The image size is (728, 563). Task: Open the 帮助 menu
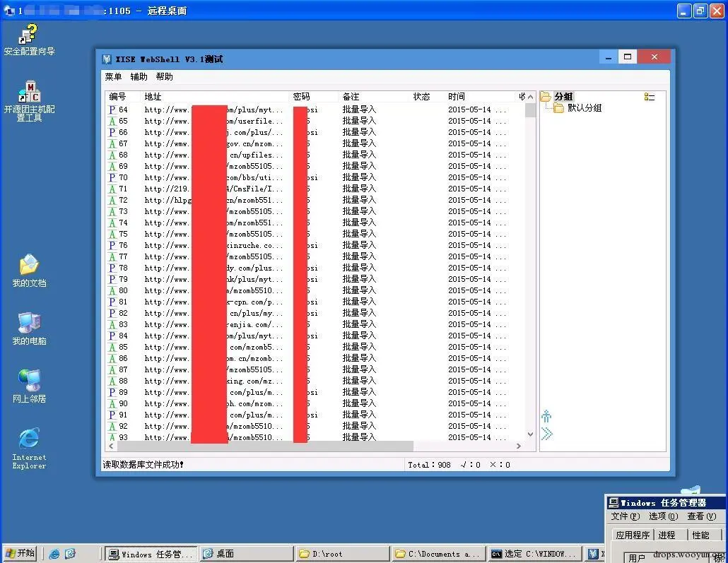[165, 76]
